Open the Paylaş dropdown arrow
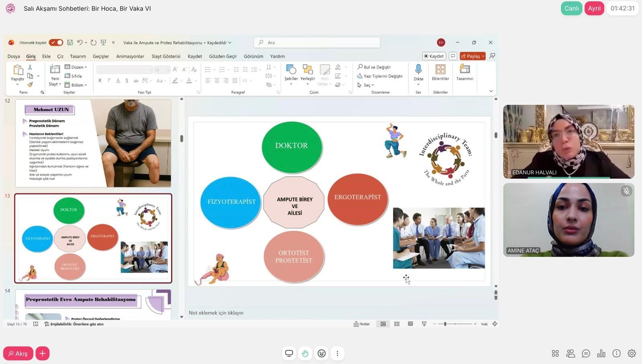The height and width of the screenshot is (364, 642). point(483,56)
